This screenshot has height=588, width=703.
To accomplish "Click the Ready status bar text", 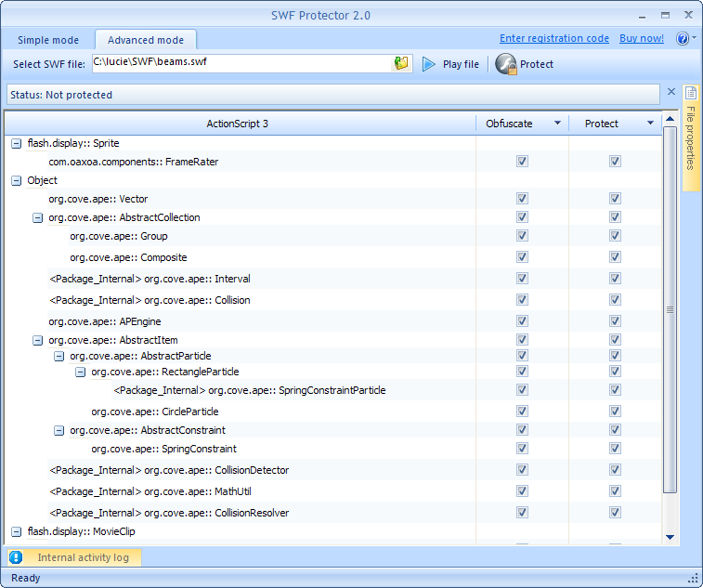I will click(x=26, y=578).
